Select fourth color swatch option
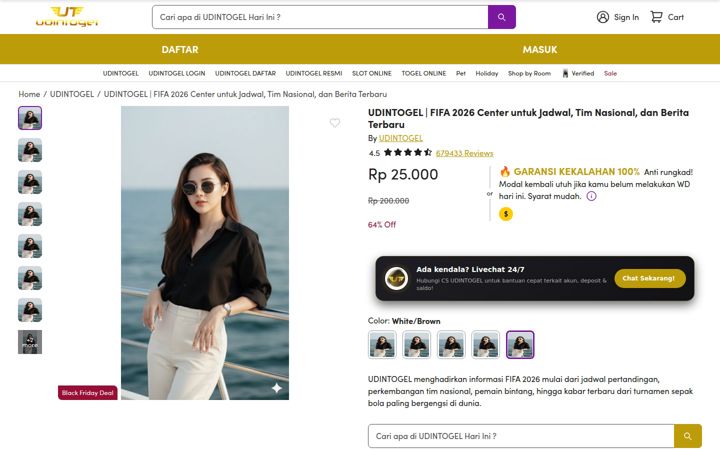The width and height of the screenshot is (720, 450). 485,344
